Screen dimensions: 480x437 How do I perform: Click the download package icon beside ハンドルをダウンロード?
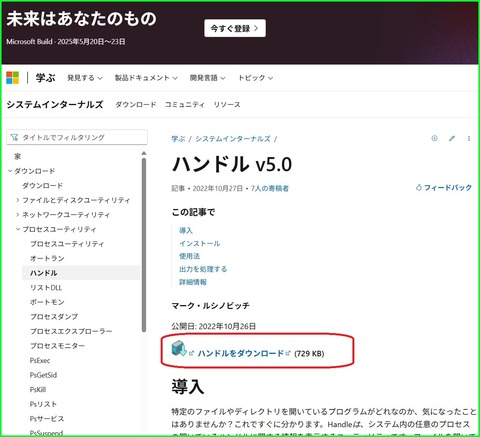[x=179, y=348]
